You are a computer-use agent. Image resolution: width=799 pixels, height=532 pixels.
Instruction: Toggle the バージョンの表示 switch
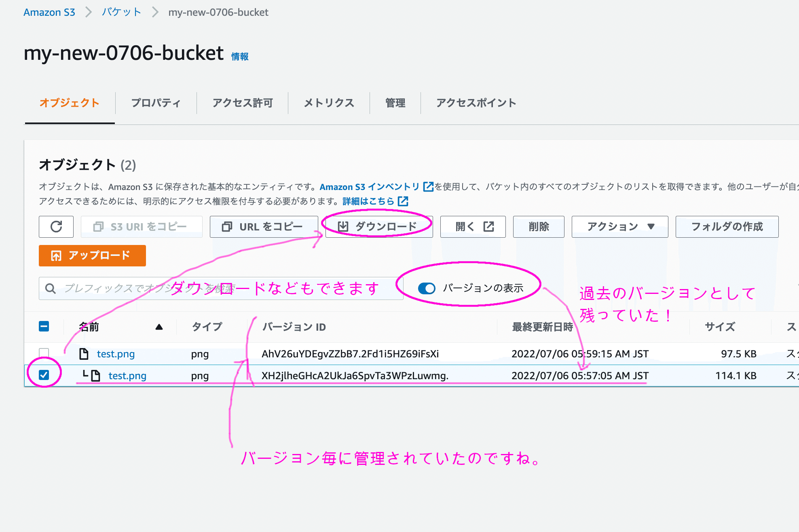point(427,288)
